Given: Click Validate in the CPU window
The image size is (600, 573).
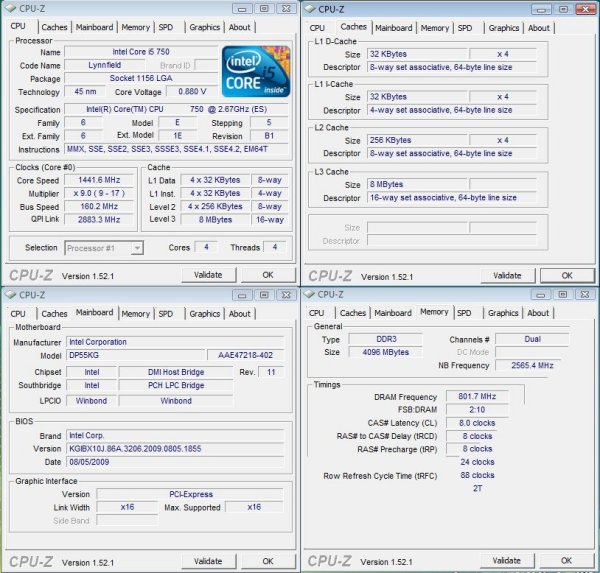Looking at the screenshot, I should click(208, 275).
